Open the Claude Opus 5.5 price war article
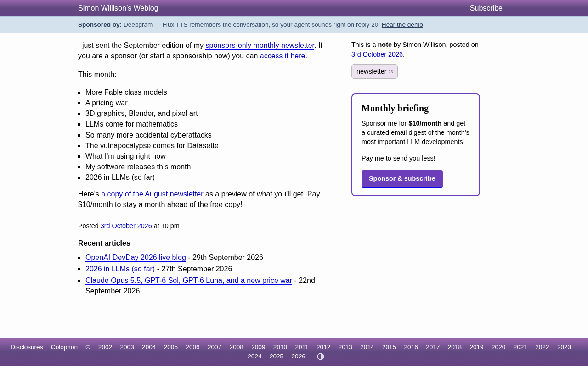Screen dimensions: 588x368 click(x=189, y=281)
